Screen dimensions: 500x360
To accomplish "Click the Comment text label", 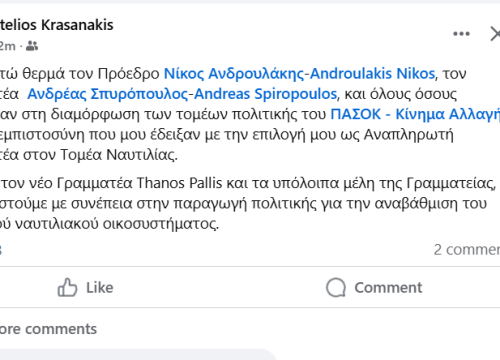I will (388, 288).
